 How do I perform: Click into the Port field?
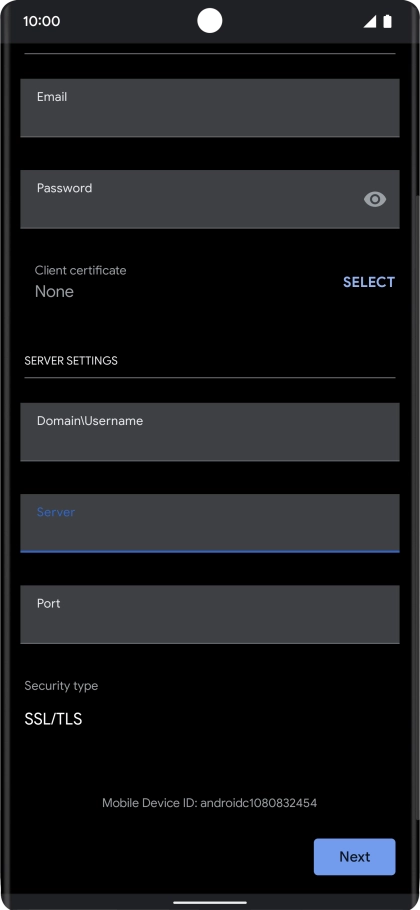point(210,614)
